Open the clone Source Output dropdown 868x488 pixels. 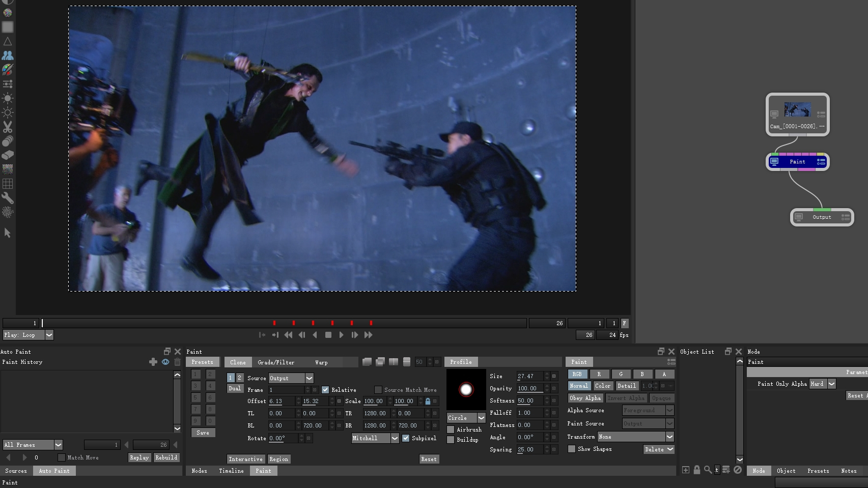[x=291, y=378]
